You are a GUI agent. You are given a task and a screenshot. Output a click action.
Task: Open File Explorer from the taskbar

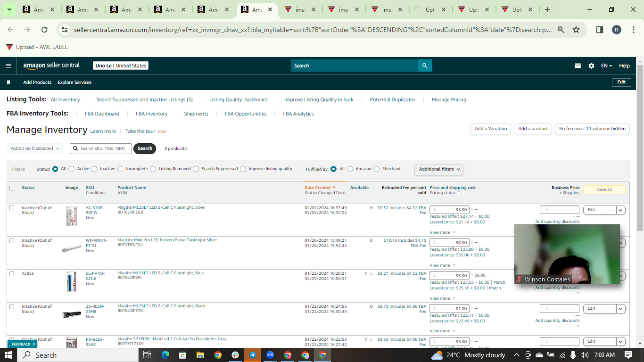point(200,355)
